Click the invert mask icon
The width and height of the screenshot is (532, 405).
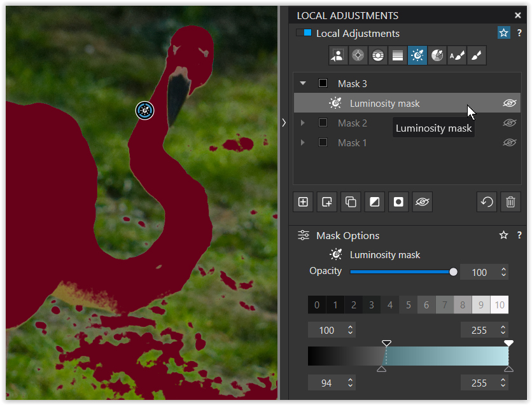click(x=374, y=202)
